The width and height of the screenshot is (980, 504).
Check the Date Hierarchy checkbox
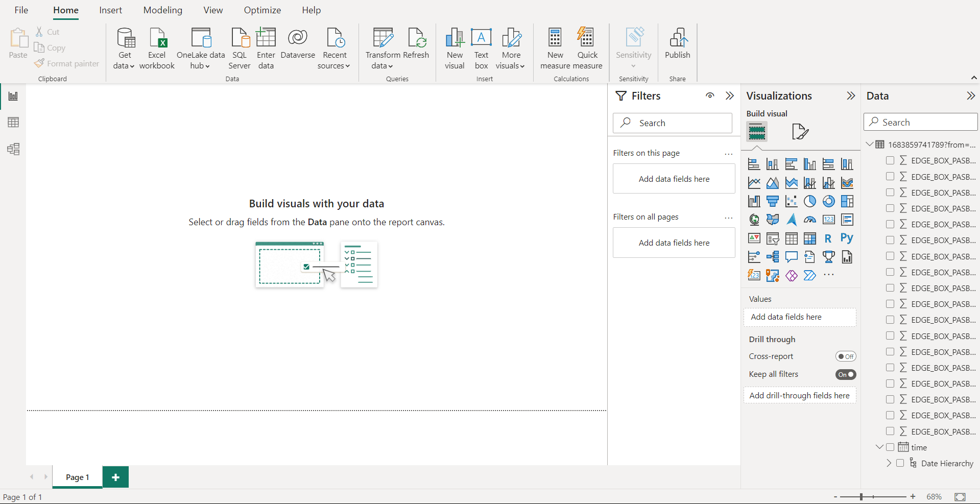coord(900,463)
